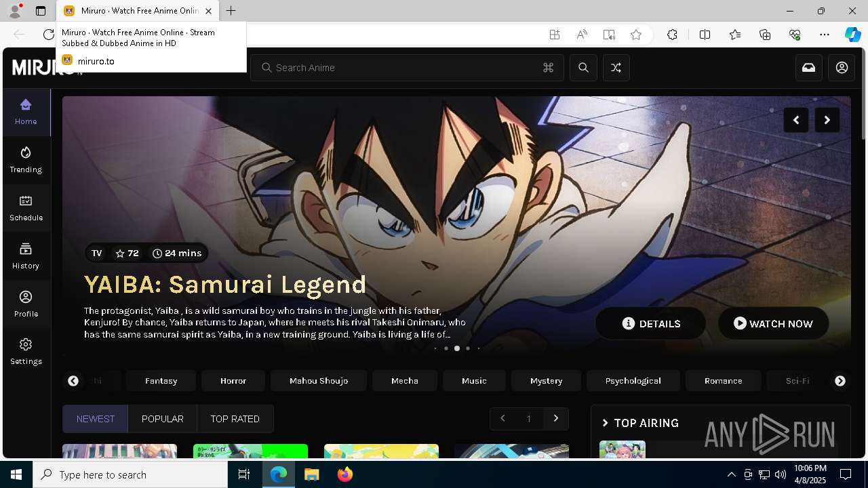Open the first Top Airing thumbnail
868x488 pixels.
coord(623,449)
